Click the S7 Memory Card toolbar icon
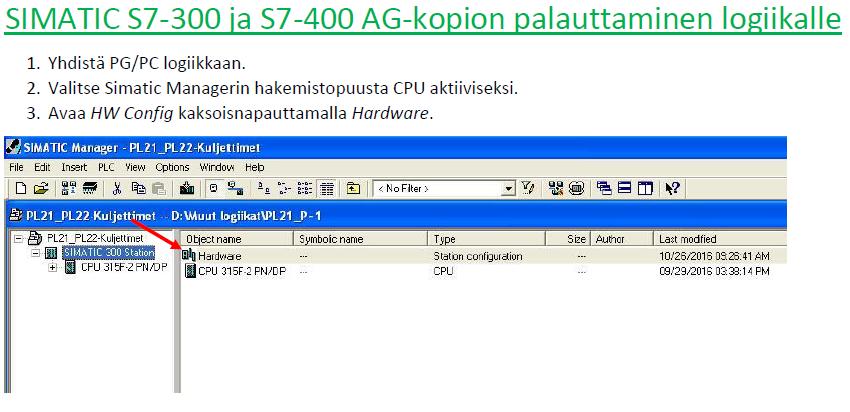 [89, 188]
